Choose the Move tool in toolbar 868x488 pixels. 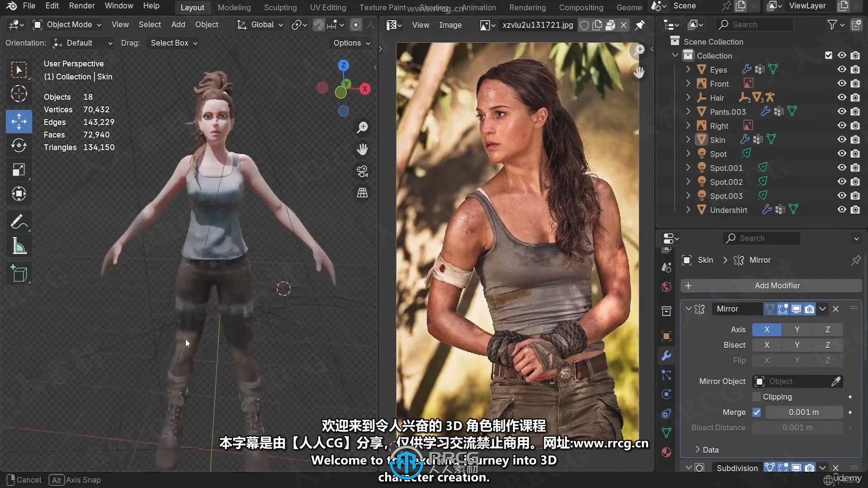click(x=19, y=121)
